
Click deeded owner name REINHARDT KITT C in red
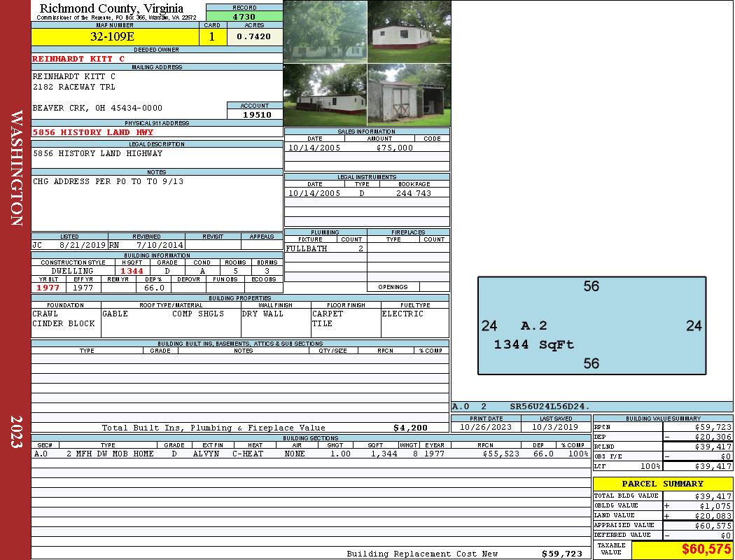(x=78, y=59)
